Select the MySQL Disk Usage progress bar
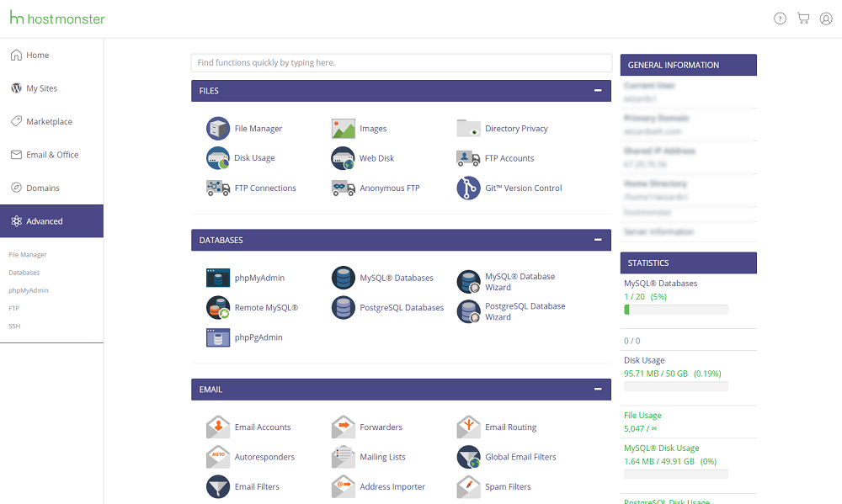This screenshot has width=842, height=504. [675, 475]
